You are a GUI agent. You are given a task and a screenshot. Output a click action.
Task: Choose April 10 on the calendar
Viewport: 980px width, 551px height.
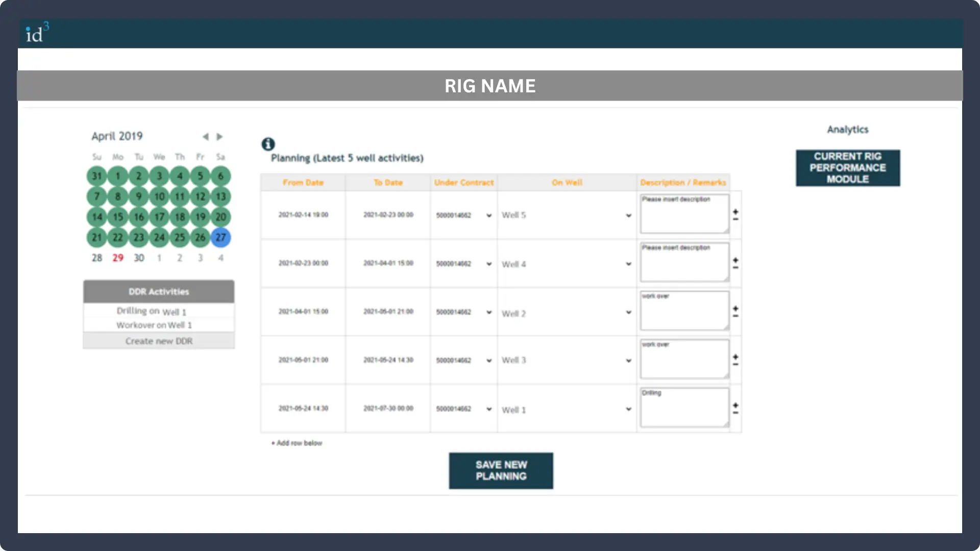pyautogui.click(x=159, y=196)
